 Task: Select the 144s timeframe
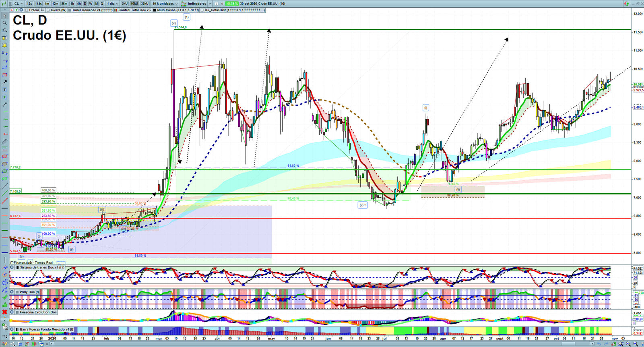click(38, 4)
